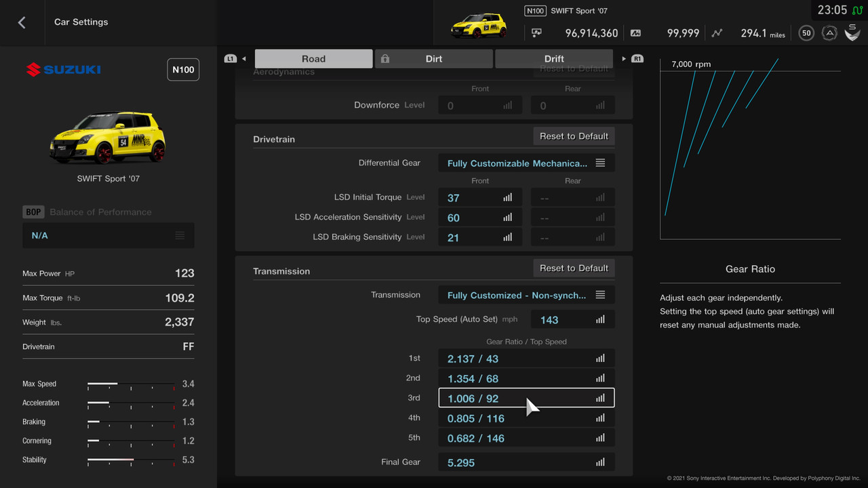Image resolution: width=868 pixels, height=488 pixels.
Task: Go back using the top-left back arrow
Action: click(22, 22)
